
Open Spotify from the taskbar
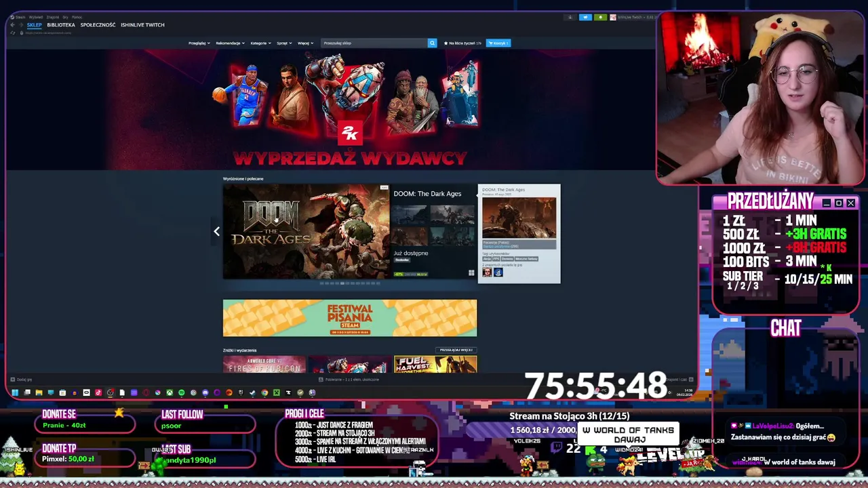(x=181, y=392)
